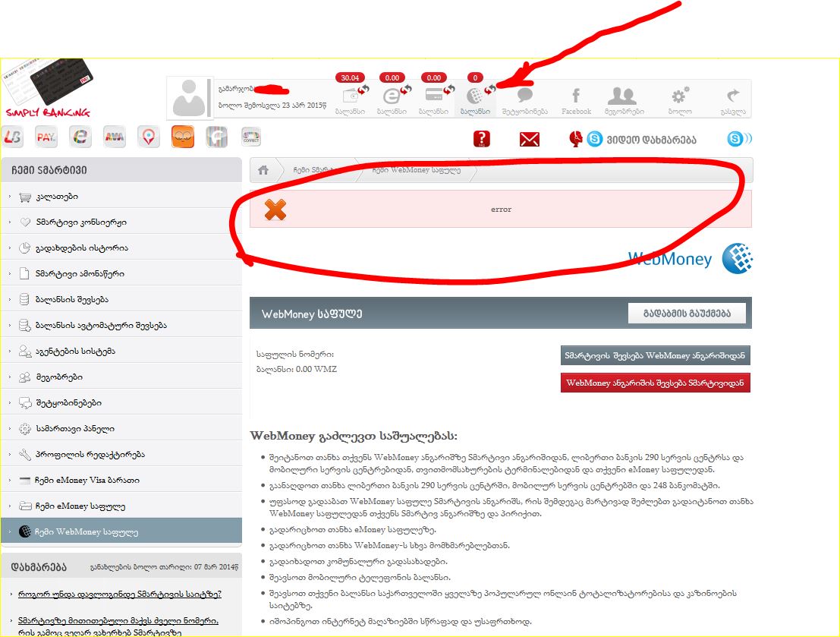Open ბალანსის შევსება in the sidebar
The height and width of the screenshot is (637, 840).
(121, 299)
